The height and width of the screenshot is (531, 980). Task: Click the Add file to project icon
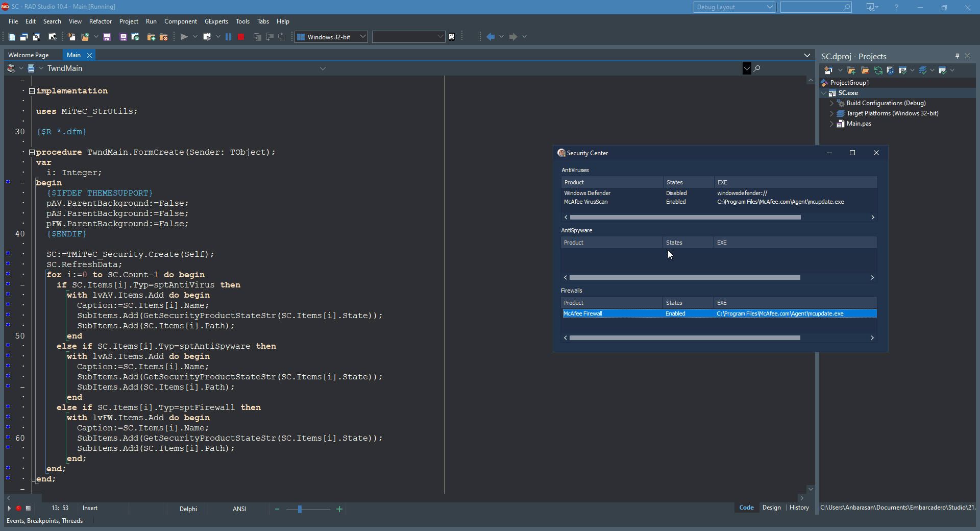pyautogui.click(x=151, y=37)
